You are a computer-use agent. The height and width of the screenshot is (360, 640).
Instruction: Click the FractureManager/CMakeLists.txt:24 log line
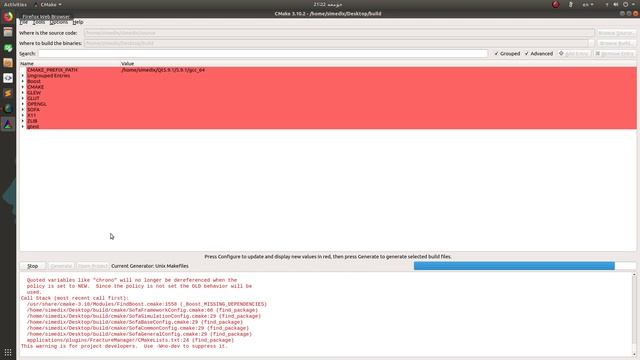[x=130, y=340]
